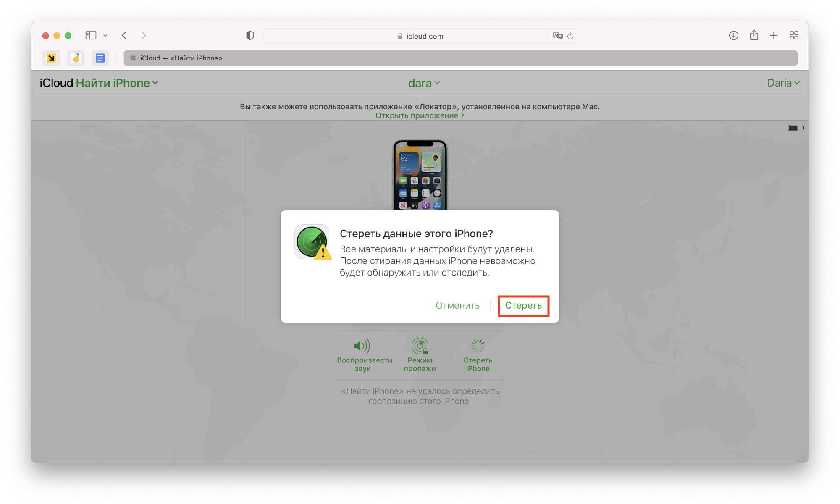Click the privacy shield icon in toolbar
The width and height of the screenshot is (840, 504).
[x=250, y=36]
